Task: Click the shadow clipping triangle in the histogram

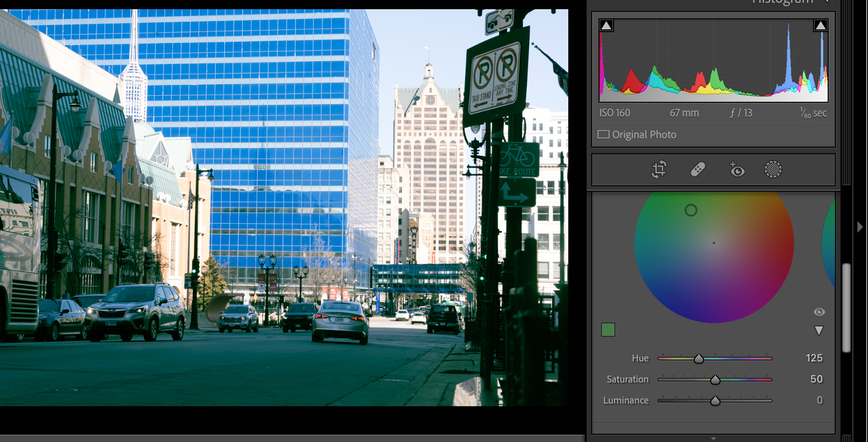Action: 606,25
